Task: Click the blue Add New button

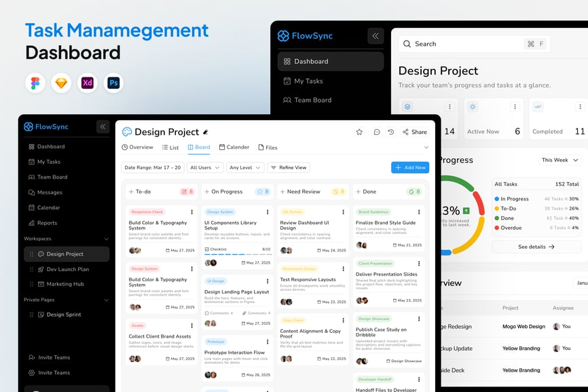Action: click(x=409, y=167)
